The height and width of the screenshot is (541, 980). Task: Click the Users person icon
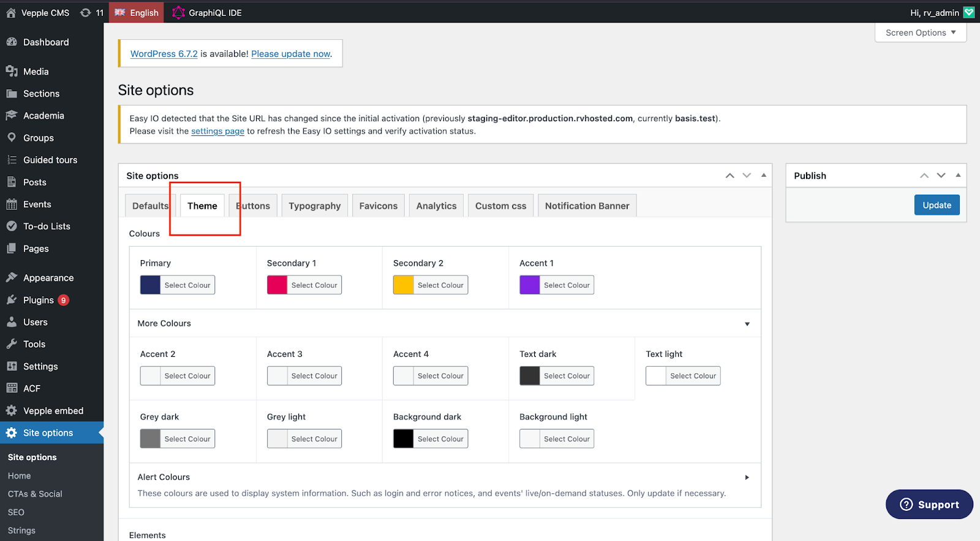(12, 322)
